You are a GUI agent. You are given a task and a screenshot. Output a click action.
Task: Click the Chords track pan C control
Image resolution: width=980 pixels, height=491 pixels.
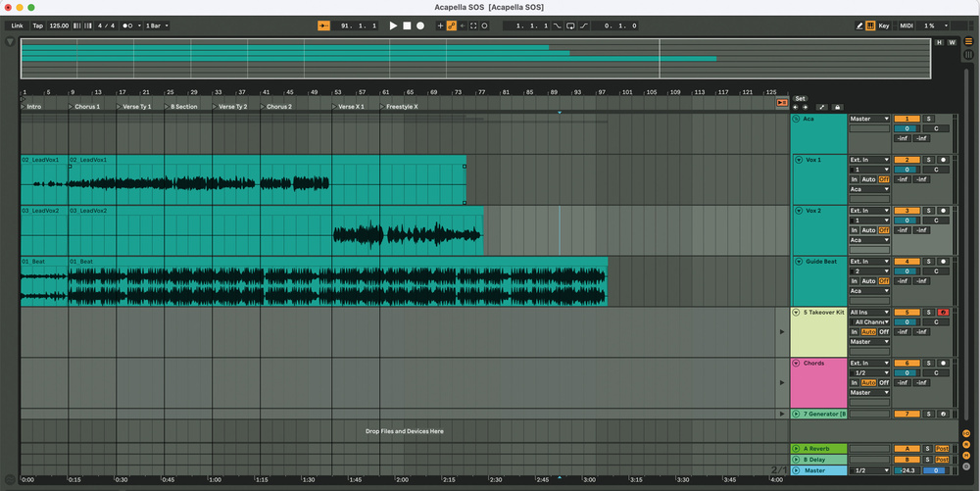point(936,373)
